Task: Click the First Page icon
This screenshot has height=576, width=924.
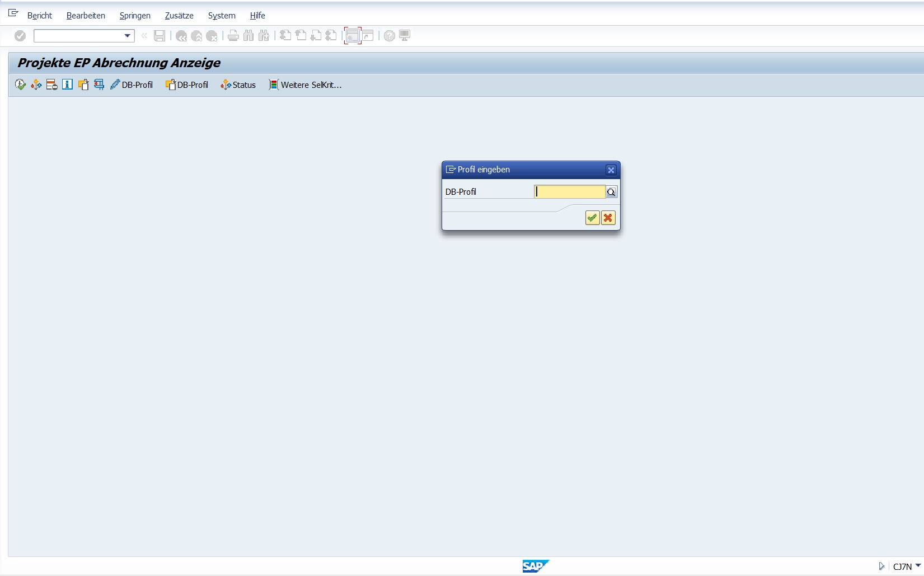Action: coord(285,36)
